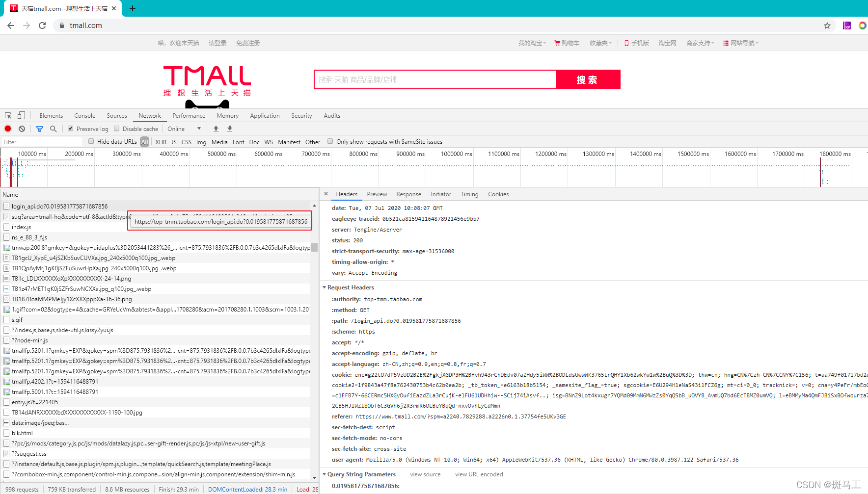Switch to the Console panel tab
The image size is (868, 494).
coord(85,116)
